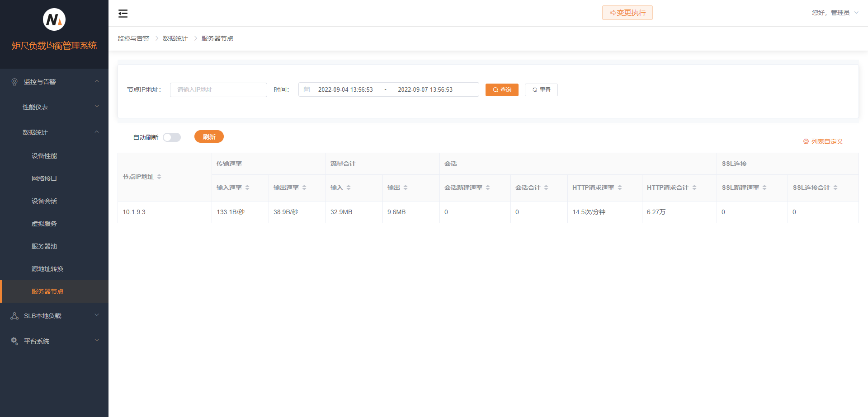Viewport: 868px width, 417px height.
Task: Sort by input rate column arrows
Action: click(247, 187)
